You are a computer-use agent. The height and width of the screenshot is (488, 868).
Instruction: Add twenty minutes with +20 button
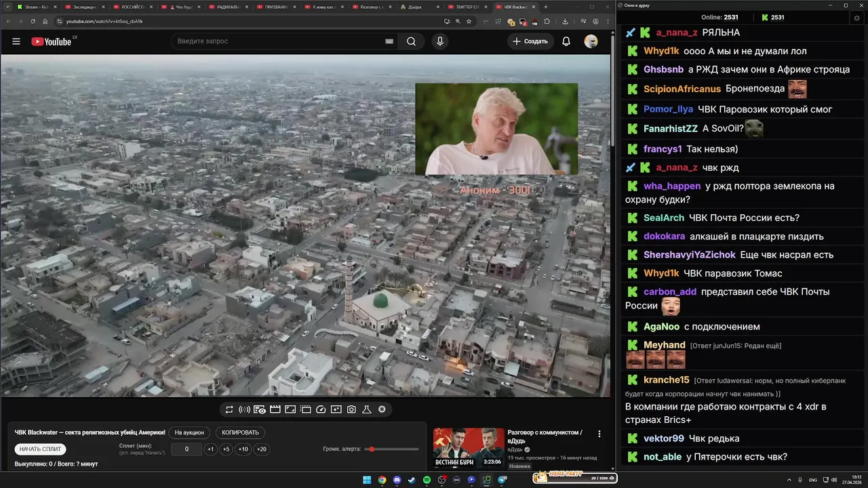pos(262,449)
